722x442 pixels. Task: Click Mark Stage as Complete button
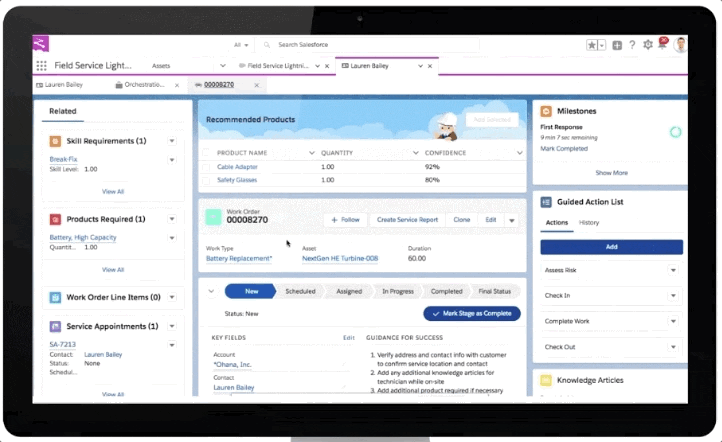(472, 314)
